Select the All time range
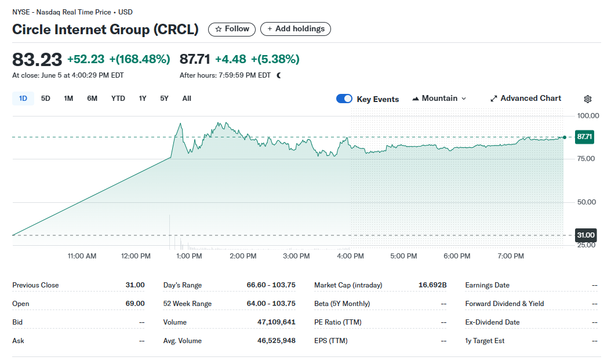Image resolution: width=611 pixels, height=364 pixels. point(187,99)
